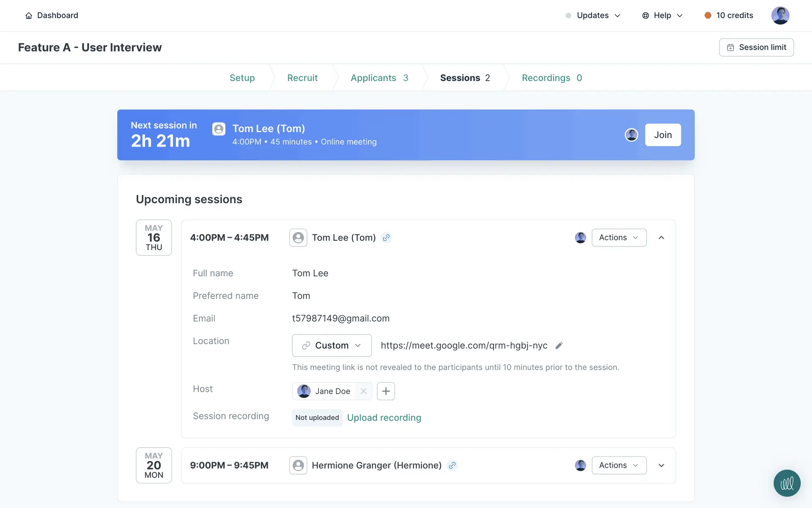Click Tom Lee's participant avatar icon
The width and height of the screenshot is (812, 508).
coord(298,237)
